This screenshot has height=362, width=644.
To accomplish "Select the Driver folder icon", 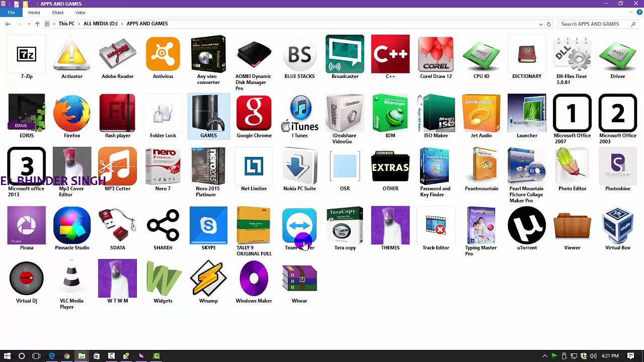I will click(618, 54).
